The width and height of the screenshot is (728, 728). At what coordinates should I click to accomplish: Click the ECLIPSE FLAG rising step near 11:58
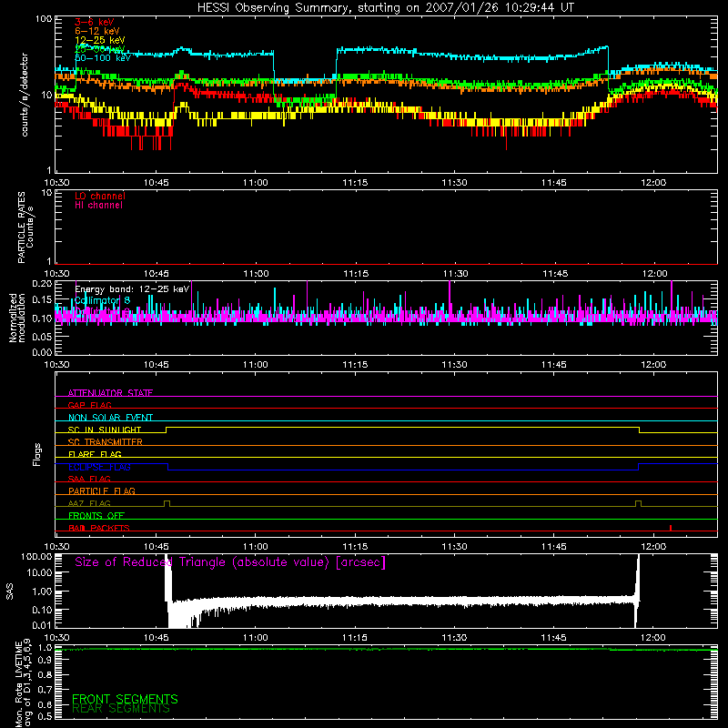(x=639, y=467)
